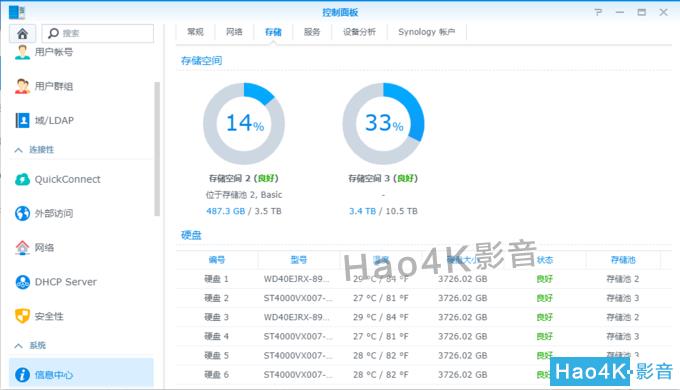Focus the sidebar search field
The height and width of the screenshot is (390, 680).
98,33
